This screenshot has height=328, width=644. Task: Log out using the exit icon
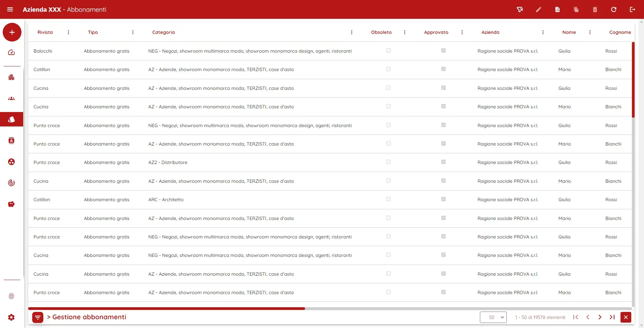633,9
